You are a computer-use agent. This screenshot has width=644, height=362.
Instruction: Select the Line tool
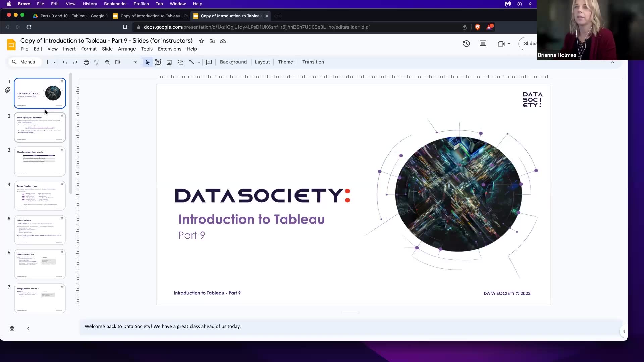[192, 62]
